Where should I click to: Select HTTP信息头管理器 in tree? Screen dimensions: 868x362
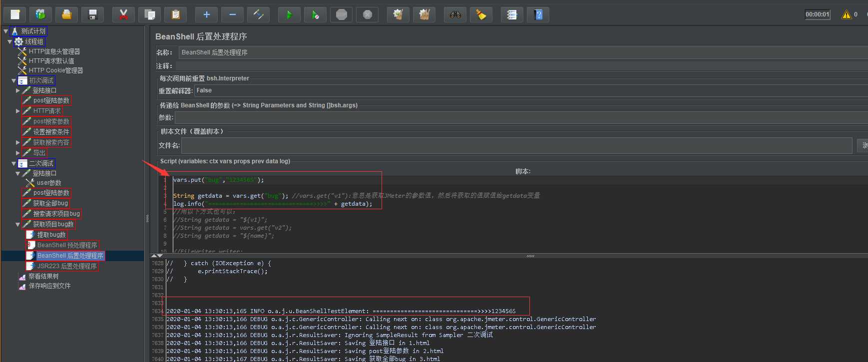[54, 51]
